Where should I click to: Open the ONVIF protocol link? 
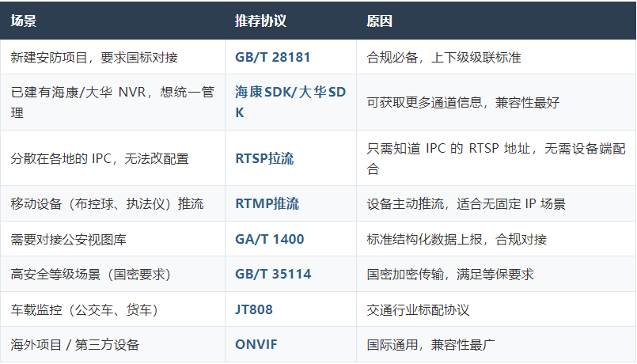tap(256, 344)
